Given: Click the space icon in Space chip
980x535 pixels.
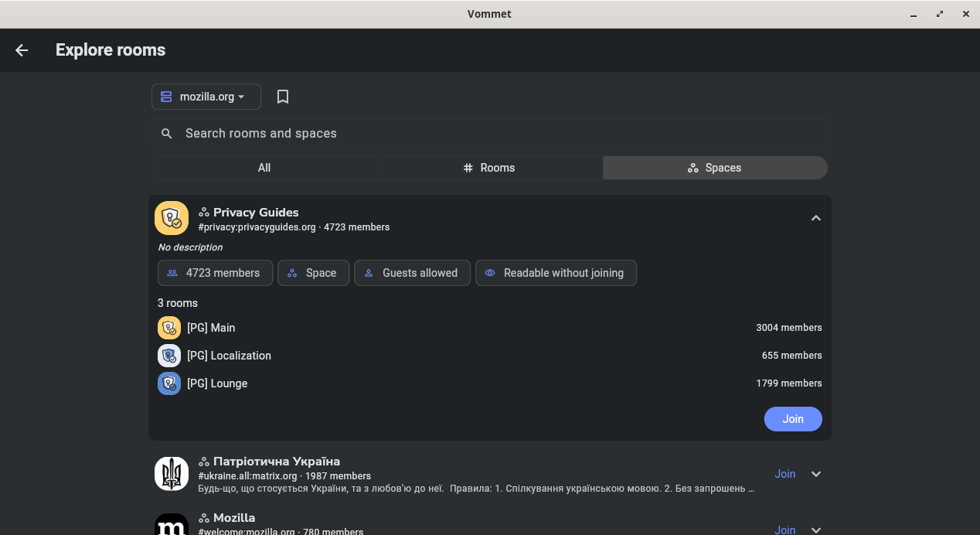Looking at the screenshot, I should pyautogui.click(x=292, y=273).
